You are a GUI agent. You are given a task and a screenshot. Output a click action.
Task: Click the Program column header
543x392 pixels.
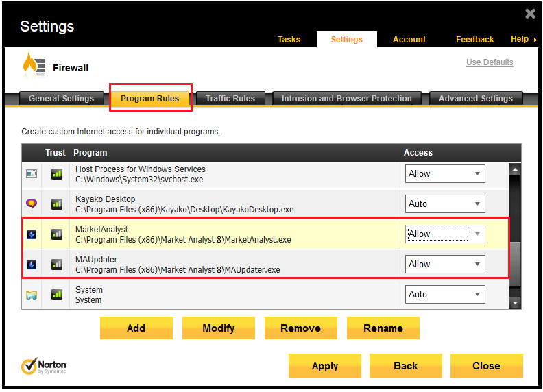90,153
